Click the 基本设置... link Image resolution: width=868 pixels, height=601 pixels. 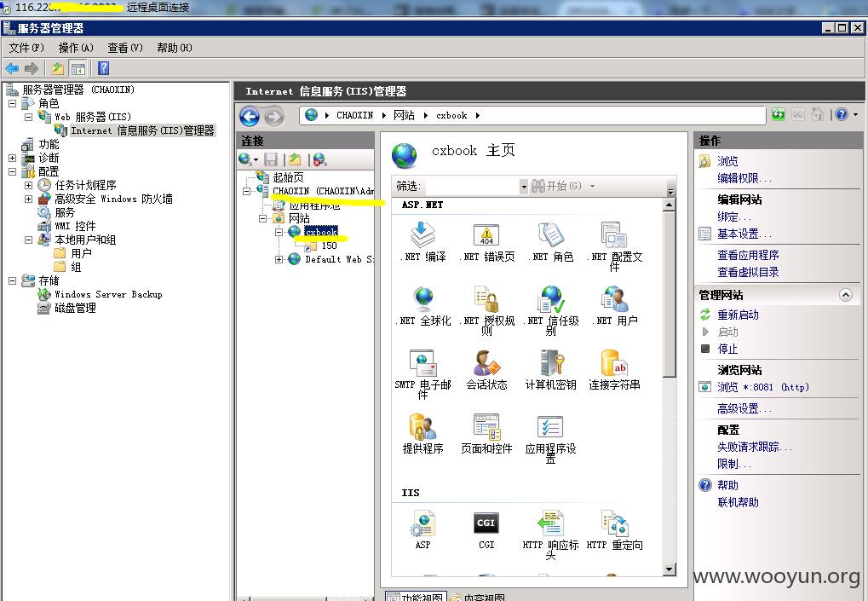pyautogui.click(x=744, y=234)
